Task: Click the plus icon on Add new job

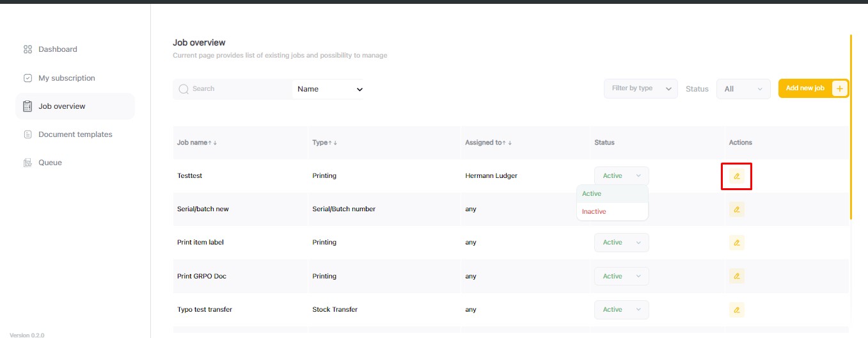Action: pyautogui.click(x=839, y=88)
